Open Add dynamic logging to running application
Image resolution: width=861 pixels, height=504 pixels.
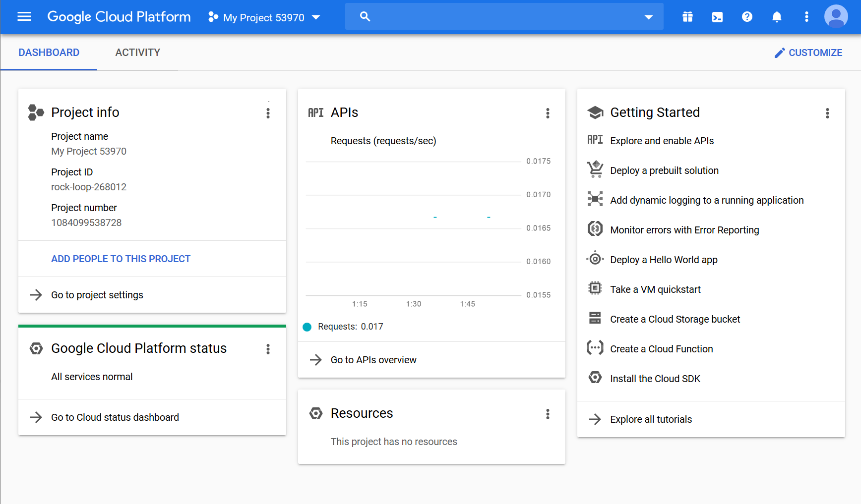[707, 200]
